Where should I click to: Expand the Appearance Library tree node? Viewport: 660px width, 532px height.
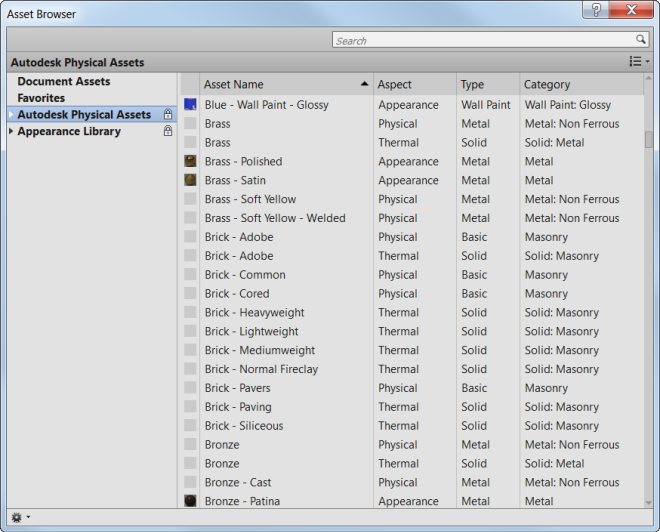point(11,131)
